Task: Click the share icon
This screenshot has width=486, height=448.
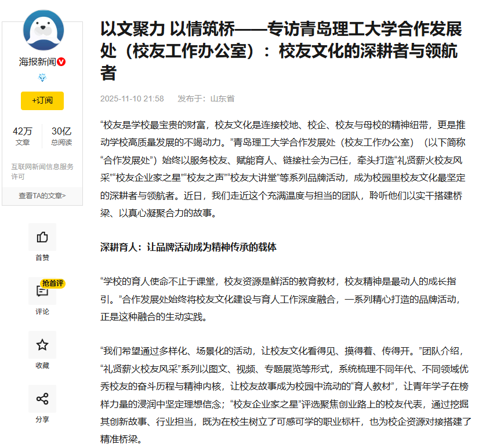Action: 42,399
